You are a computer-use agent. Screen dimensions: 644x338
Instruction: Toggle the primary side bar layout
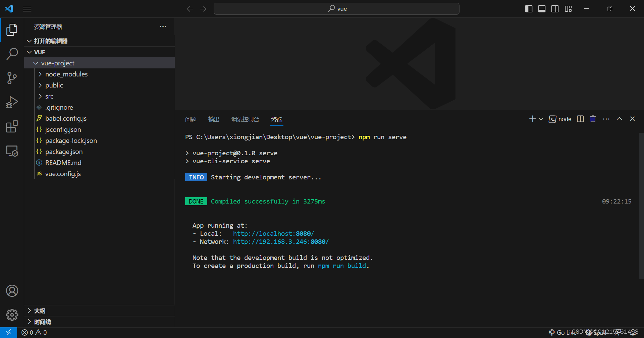pyautogui.click(x=529, y=9)
